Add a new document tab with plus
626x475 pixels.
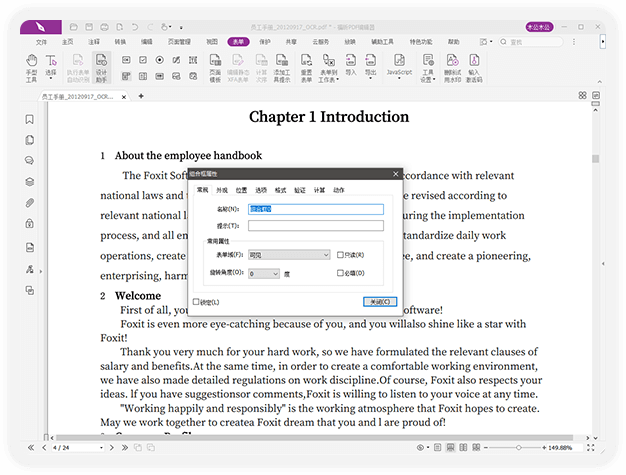click(141, 96)
